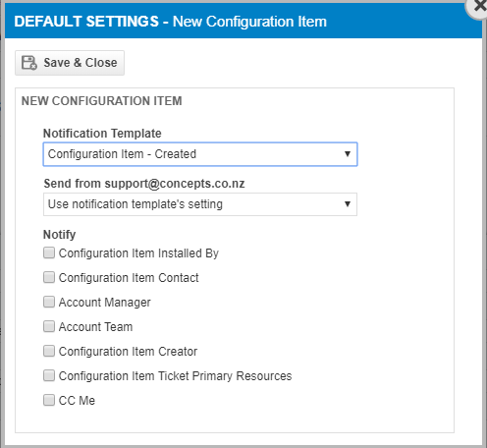Click the Notification Template field label
The width and height of the screenshot is (487, 448).
(x=102, y=134)
